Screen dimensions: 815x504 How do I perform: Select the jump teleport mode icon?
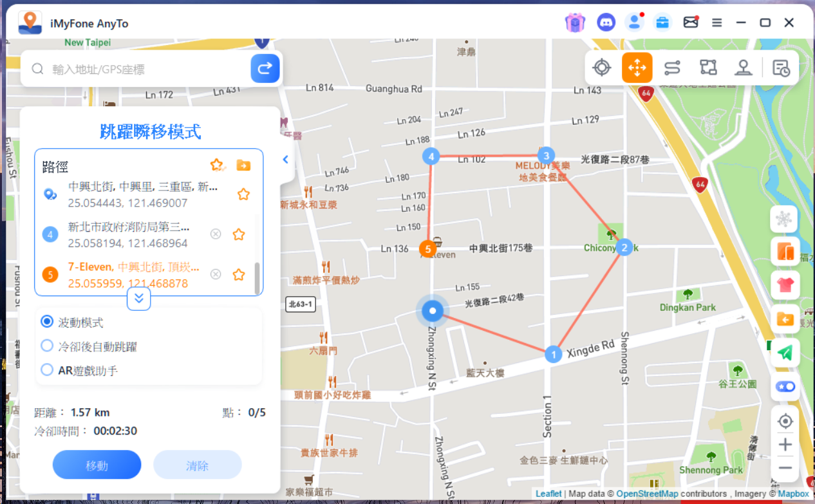pos(637,68)
